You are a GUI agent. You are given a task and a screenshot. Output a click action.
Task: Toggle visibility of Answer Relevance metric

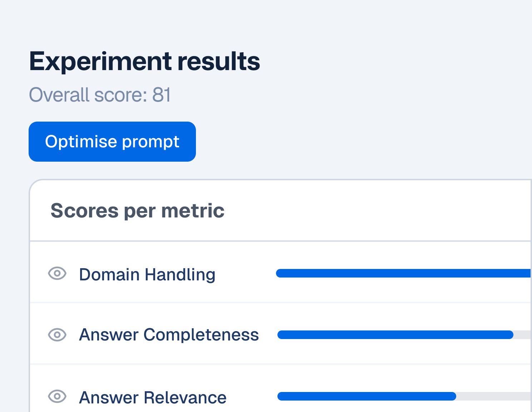tap(57, 396)
